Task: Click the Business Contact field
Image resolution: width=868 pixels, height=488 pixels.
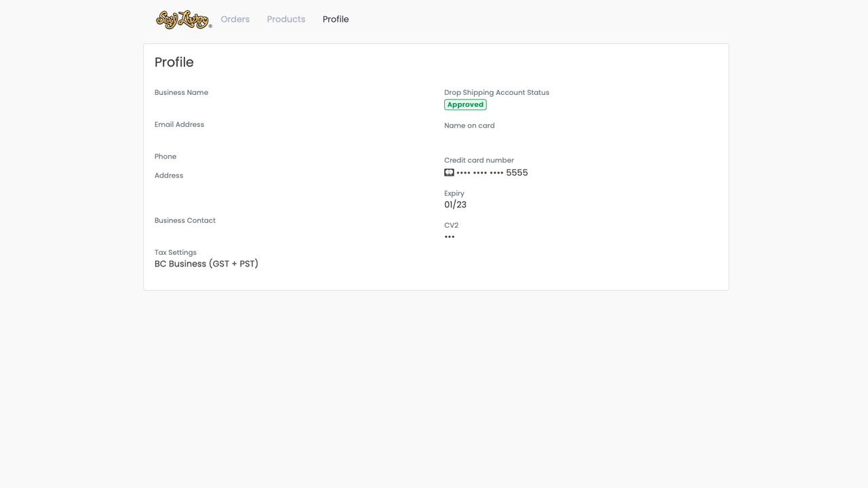Action: coord(184,220)
